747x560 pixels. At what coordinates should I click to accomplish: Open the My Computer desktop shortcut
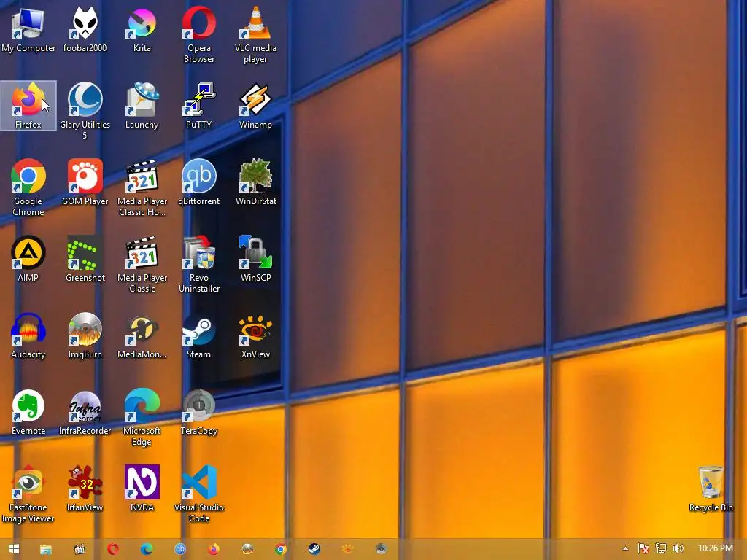coord(28,29)
